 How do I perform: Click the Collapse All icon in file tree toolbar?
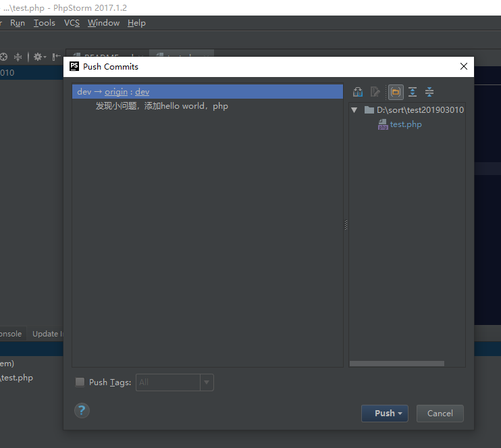[x=429, y=92]
